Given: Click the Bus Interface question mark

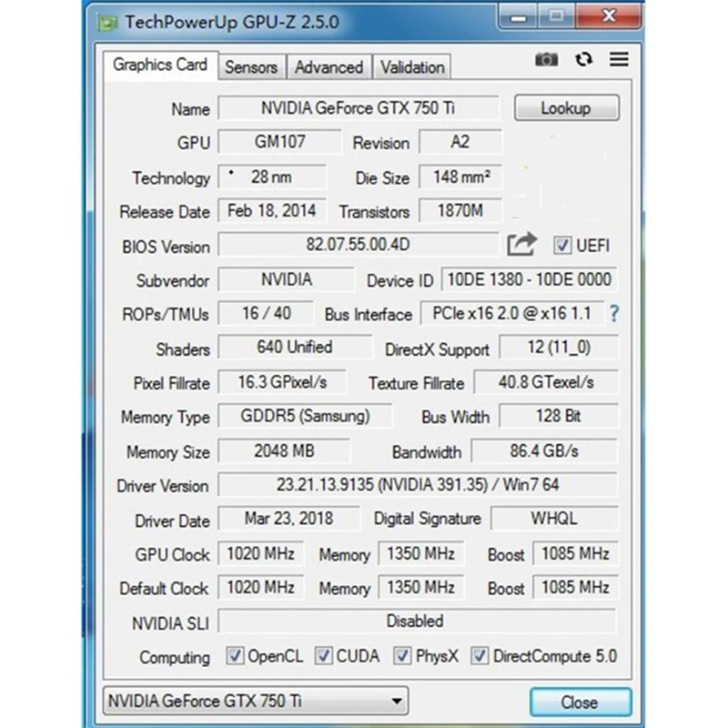Looking at the screenshot, I should tap(614, 314).
